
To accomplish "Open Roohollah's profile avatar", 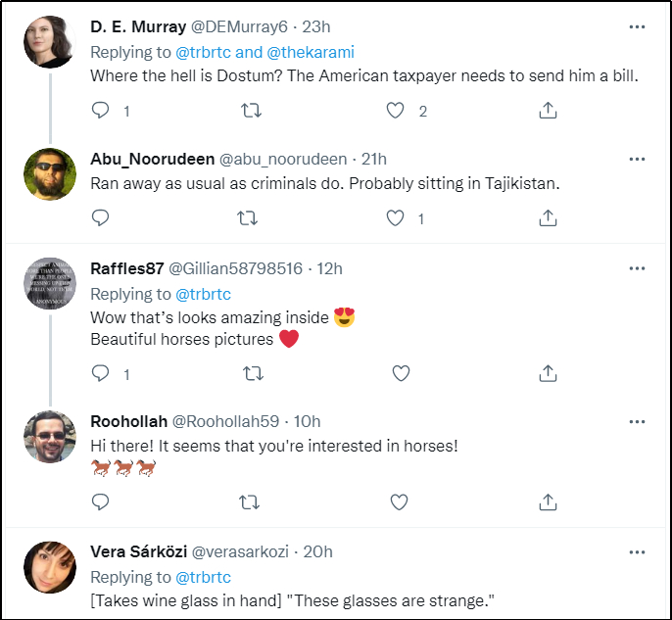I will (49, 437).
